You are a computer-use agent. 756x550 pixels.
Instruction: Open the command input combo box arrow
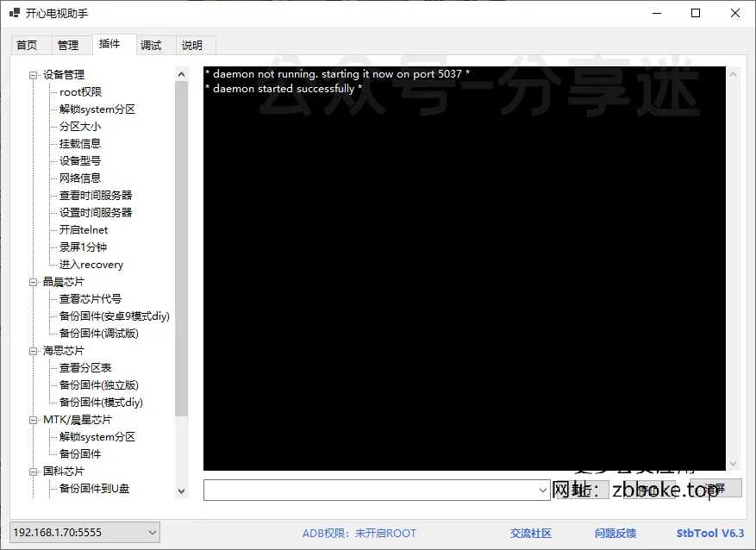coord(542,491)
